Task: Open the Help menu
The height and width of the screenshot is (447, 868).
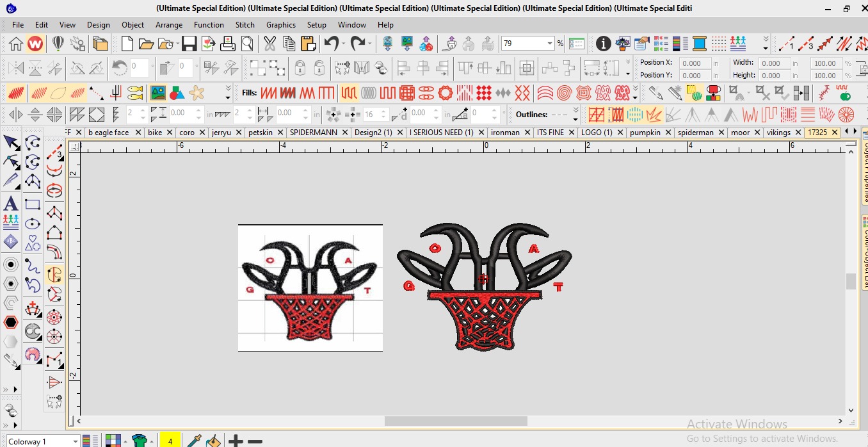Action: click(385, 24)
